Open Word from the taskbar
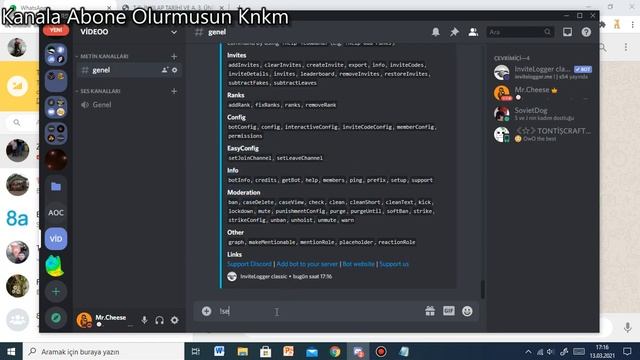The width and height of the screenshot is (640, 360). click(x=219, y=351)
